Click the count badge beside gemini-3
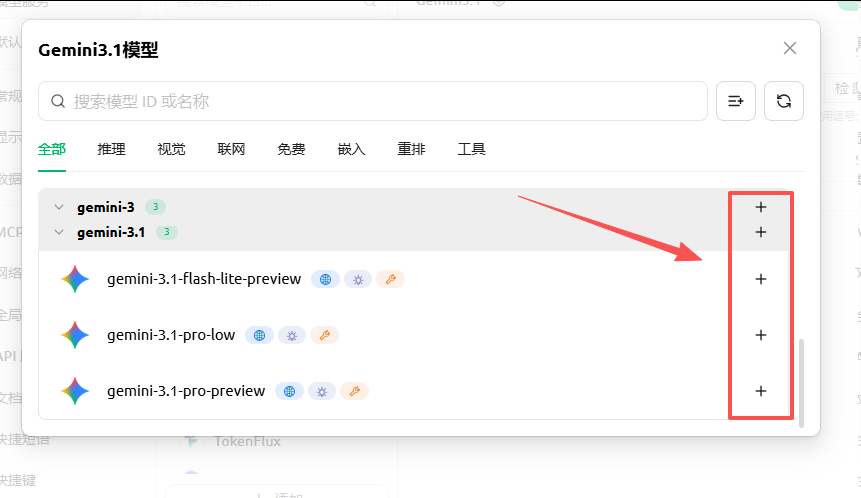Image resolution: width=861 pixels, height=498 pixels. coord(155,207)
